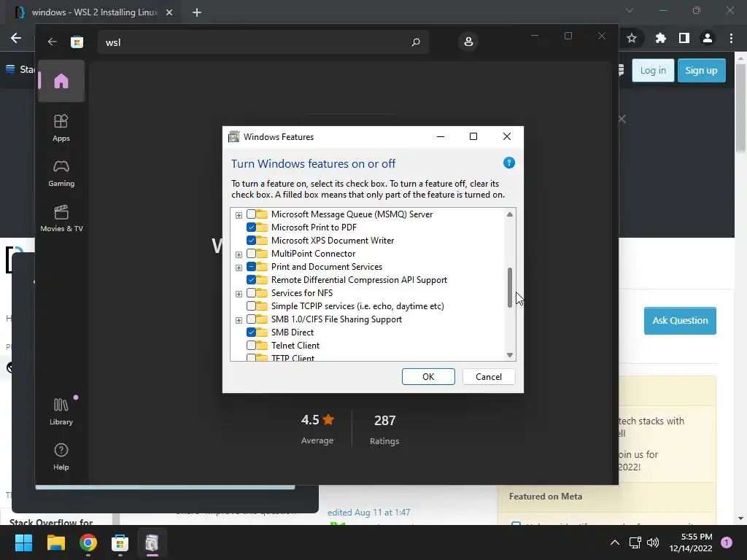Expand Microsoft Message Queue (MSMQ) Server node
The height and width of the screenshot is (560, 747).
coord(239,215)
